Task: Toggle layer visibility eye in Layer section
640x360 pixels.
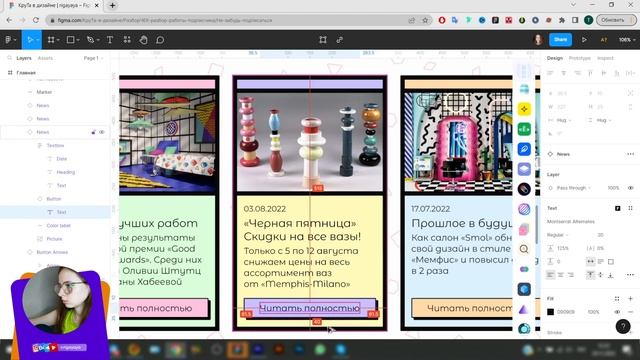Action: click(630, 188)
